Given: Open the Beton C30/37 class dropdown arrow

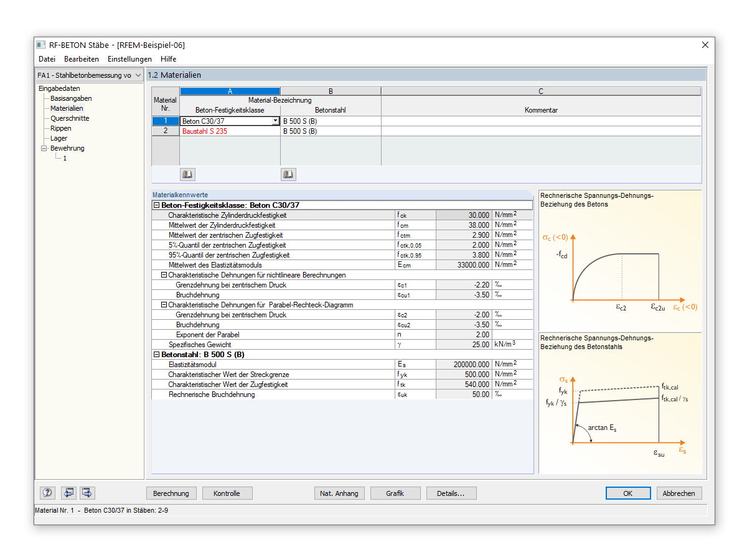Looking at the screenshot, I should (x=276, y=121).
